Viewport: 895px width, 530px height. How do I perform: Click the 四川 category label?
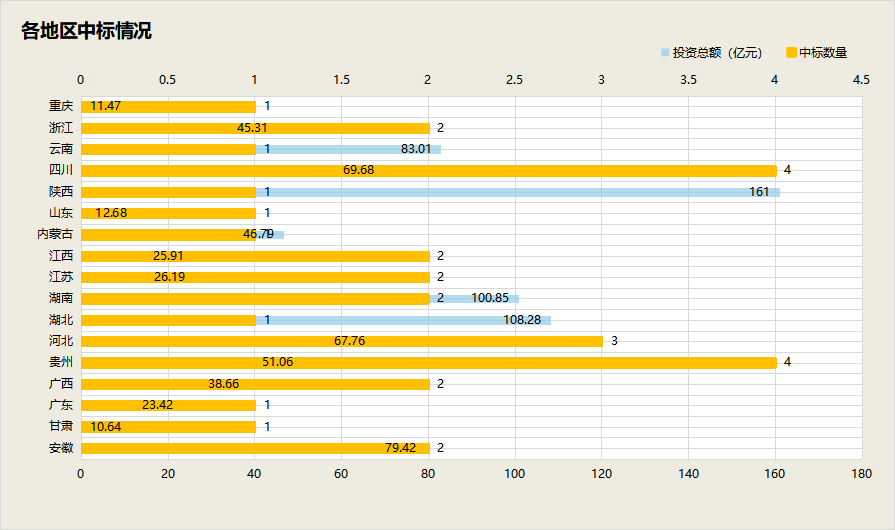point(61,170)
